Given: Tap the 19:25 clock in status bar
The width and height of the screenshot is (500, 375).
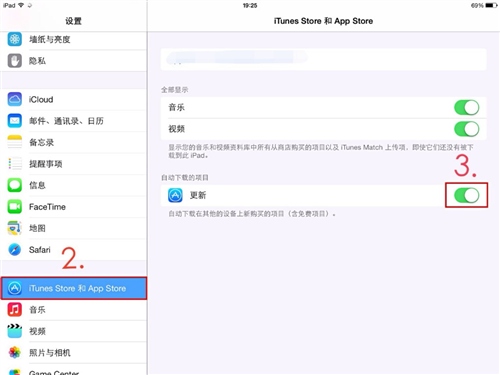Looking at the screenshot, I should tap(250, 5).
